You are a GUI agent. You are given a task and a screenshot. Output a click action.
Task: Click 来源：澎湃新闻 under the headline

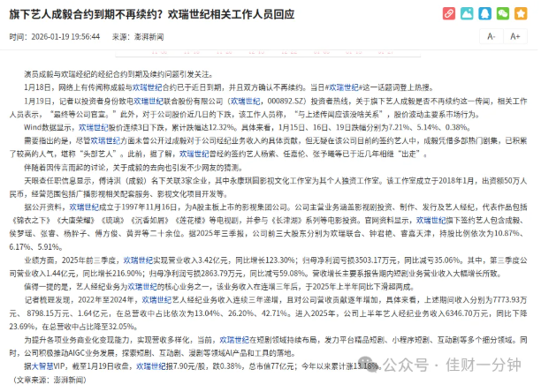pos(138,37)
